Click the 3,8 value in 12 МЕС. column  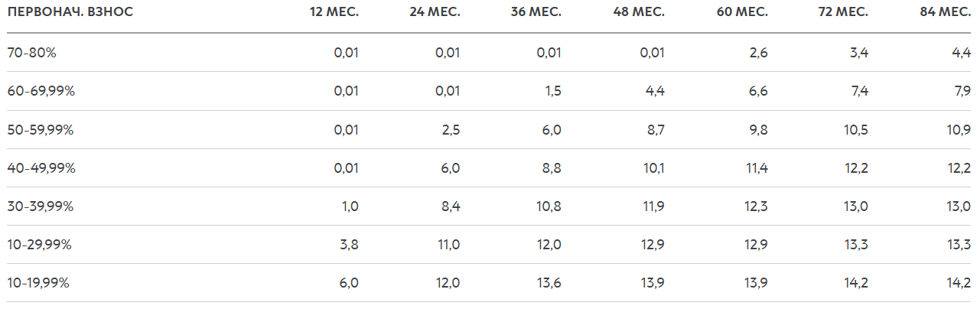[x=350, y=244]
